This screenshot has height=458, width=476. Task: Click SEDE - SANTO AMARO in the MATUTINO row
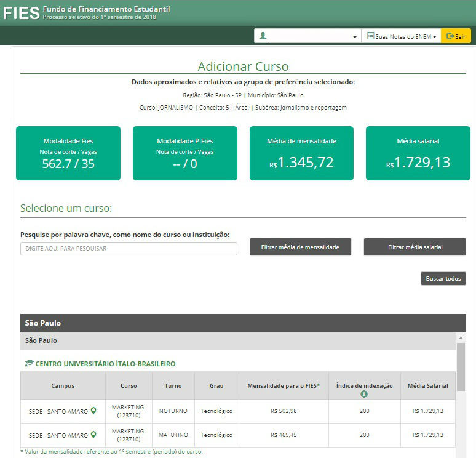click(x=58, y=435)
